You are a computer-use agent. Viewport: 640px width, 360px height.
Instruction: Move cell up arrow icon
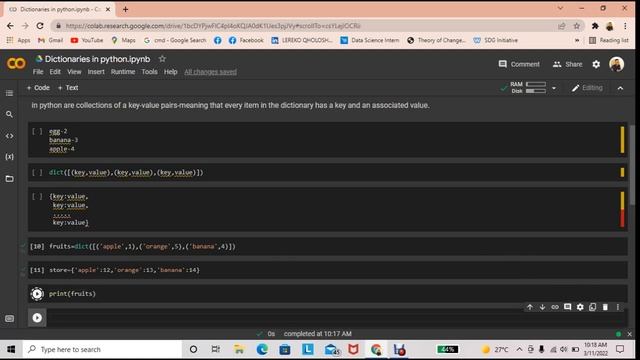(530, 307)
